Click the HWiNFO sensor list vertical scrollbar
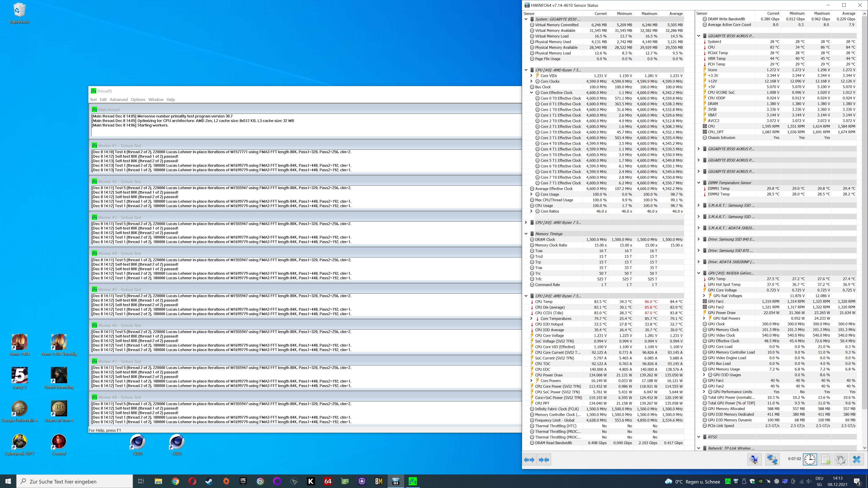Viewport: 868px width, 488px height. pos(865,230)
